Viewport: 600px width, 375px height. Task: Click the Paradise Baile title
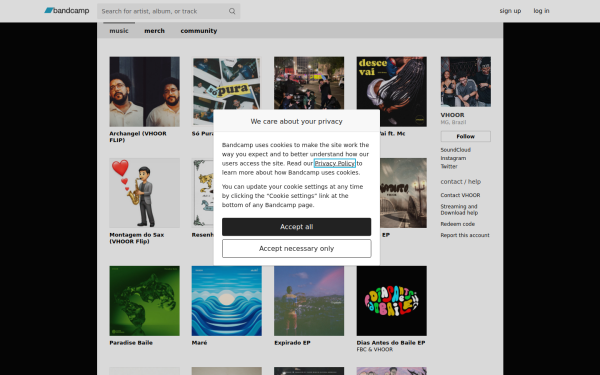131,342
